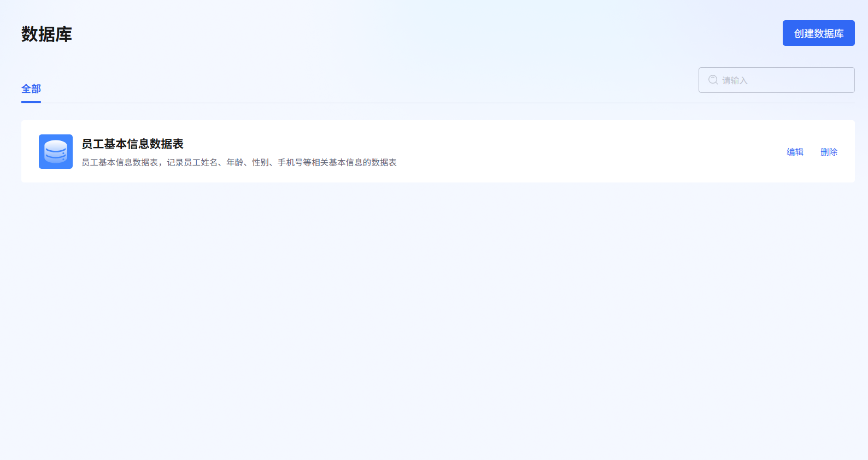This screenshot has width=868, height=460.
Task: Select the description text about 姓名、年龄、性别
Action: (239, 162)
